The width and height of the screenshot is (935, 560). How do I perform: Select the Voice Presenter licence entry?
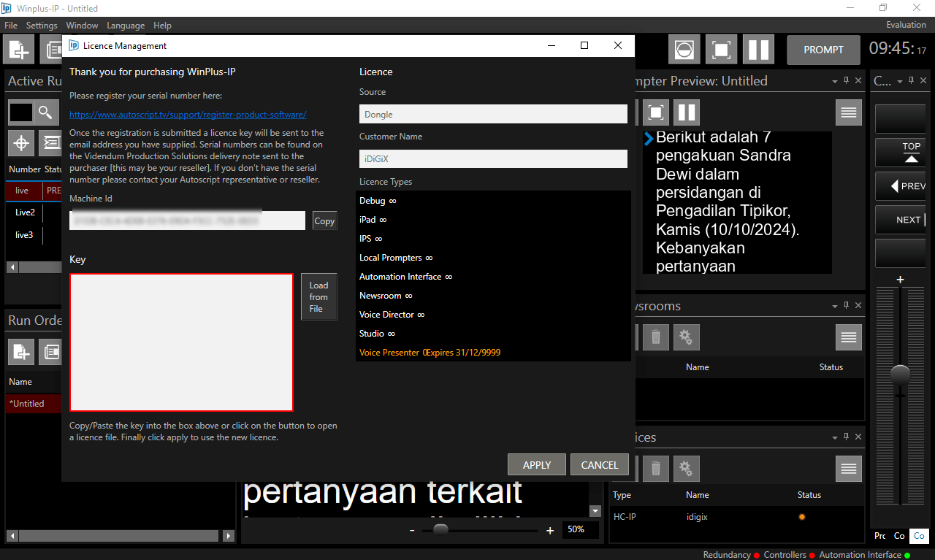tap(493, 352)
